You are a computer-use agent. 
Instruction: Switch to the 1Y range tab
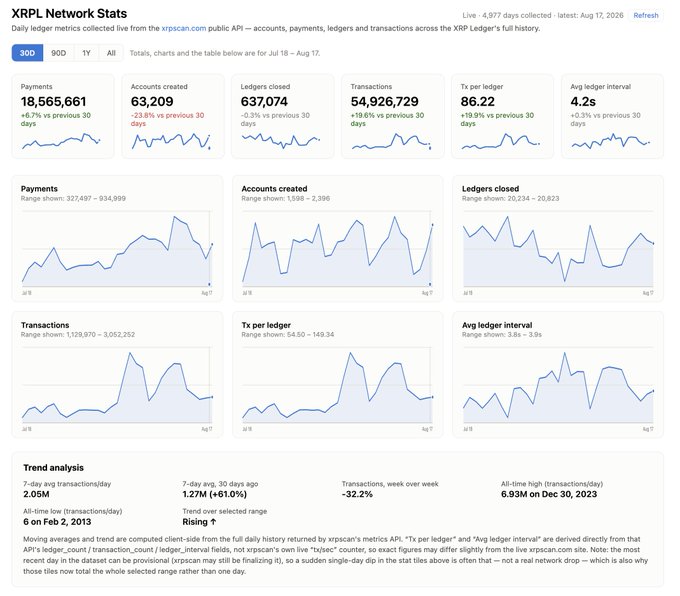(86, 53)
